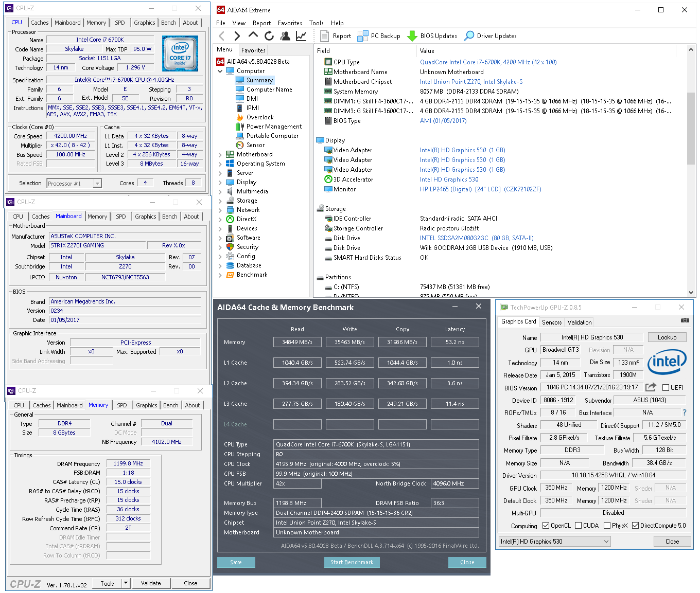Open the AIDA64 graph chart icon
The image size is (700, 593).
(301, 35)
